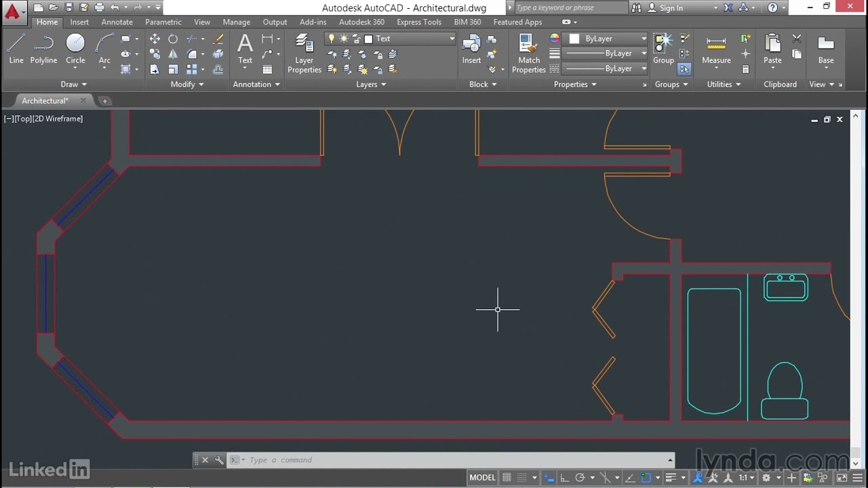The height and width of the screenshot is (488, 868).
Task: Select the Circle tool
Action: click(x=75, y=49)
